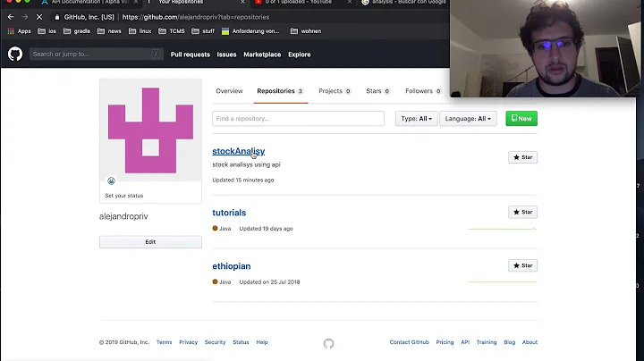This screenshot has height=361, width=644.
Task: Open Help footer link
Action: [x=262, y=342]
